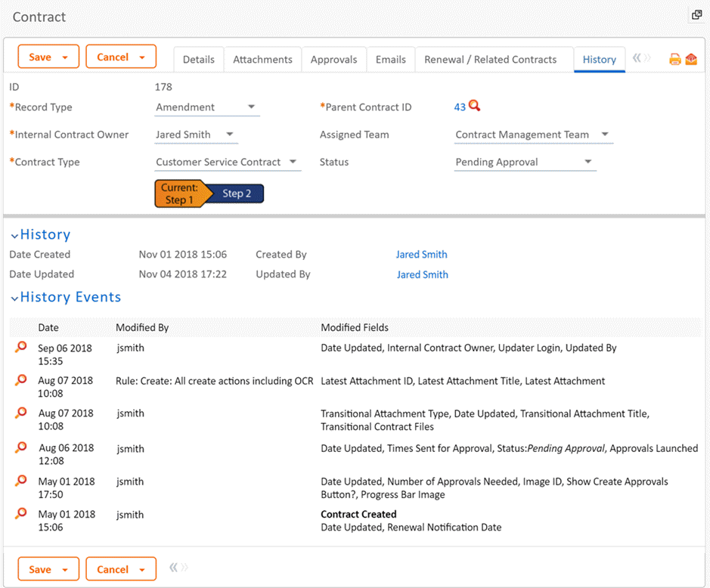Click the print icon in the toolbar
Viewport: 710px width, 588px height.
(x=674, y=60)
